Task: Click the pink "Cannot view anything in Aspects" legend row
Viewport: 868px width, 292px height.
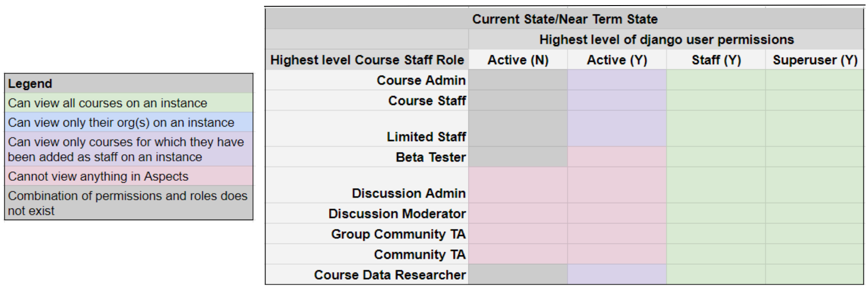Action: (98, 176)
